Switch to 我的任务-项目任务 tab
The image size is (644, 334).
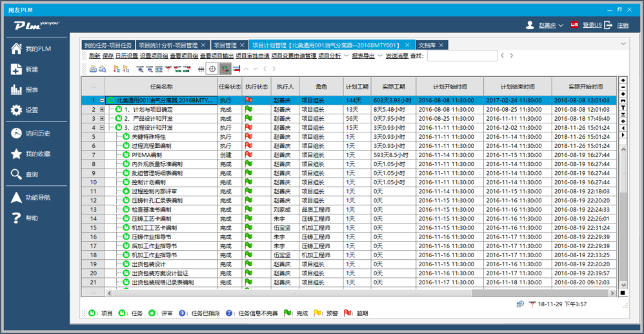coord(108,45)
